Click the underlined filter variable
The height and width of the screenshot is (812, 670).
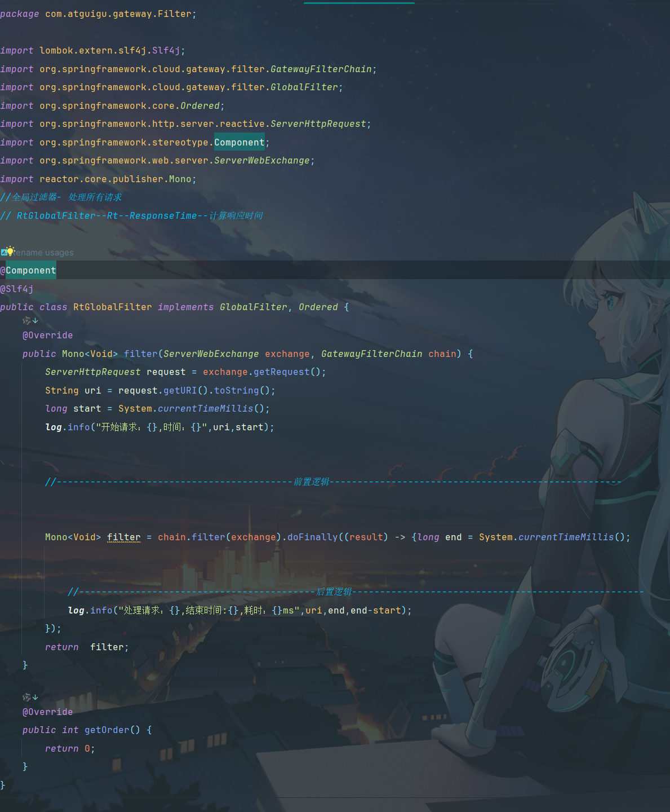pyautogui.click(x=124, y=537)
